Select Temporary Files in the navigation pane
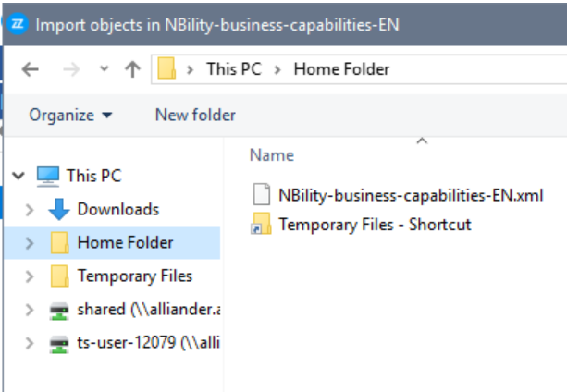 coord(134,276)
